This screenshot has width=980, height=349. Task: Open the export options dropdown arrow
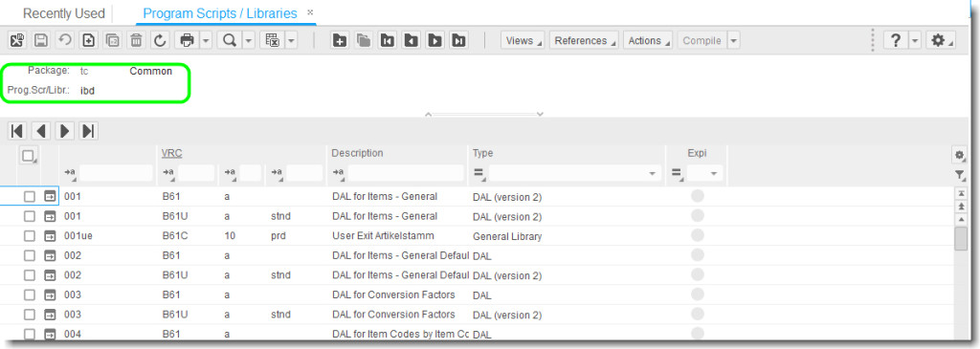click(x=291, y=40)
